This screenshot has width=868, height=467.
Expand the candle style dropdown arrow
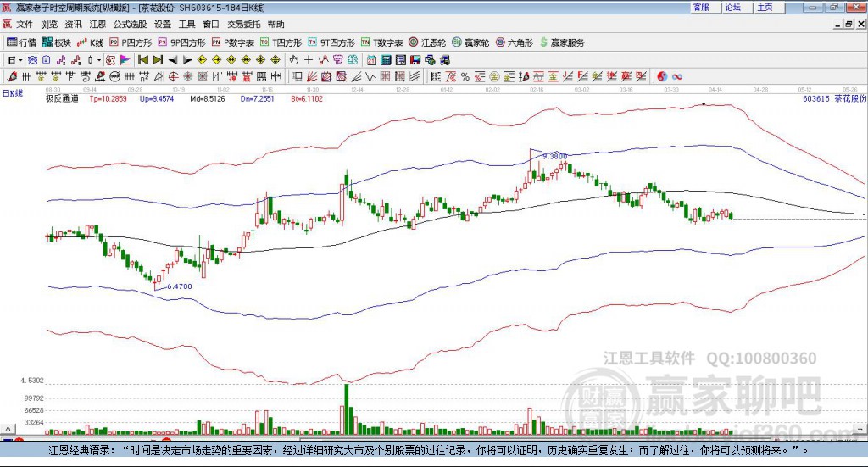pyautogui.click(x=99, y=60)
